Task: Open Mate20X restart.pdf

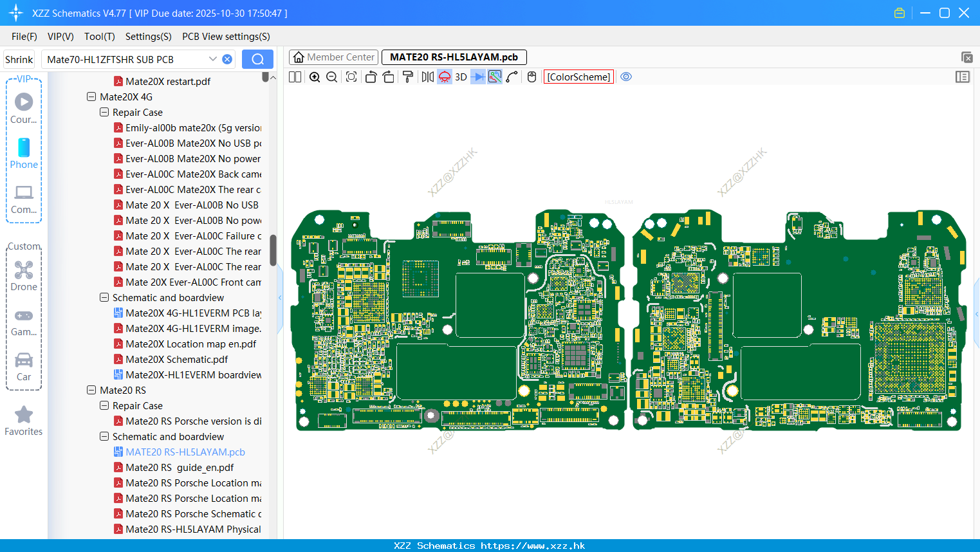Action: click(162, 82)
